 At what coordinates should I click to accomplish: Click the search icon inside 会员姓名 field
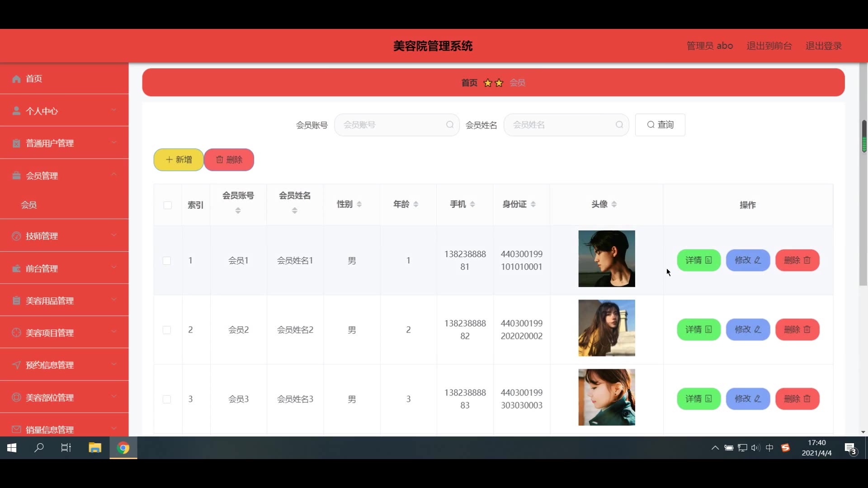[619, 125]
